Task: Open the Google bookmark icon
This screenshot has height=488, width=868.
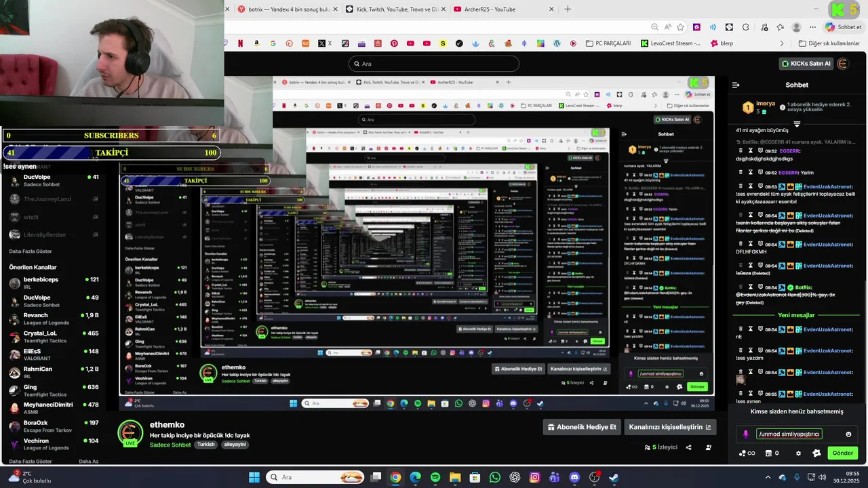Action: 273,43
